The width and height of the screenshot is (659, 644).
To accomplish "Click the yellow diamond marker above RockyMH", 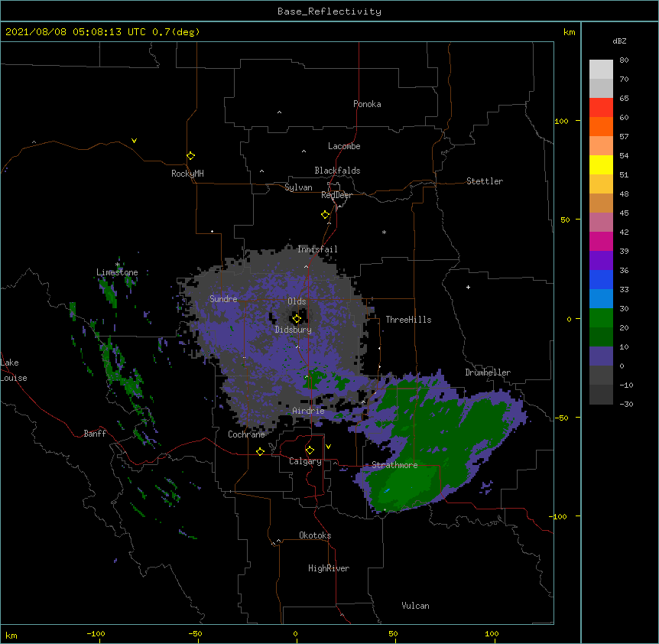I will (x=190, y=156).
